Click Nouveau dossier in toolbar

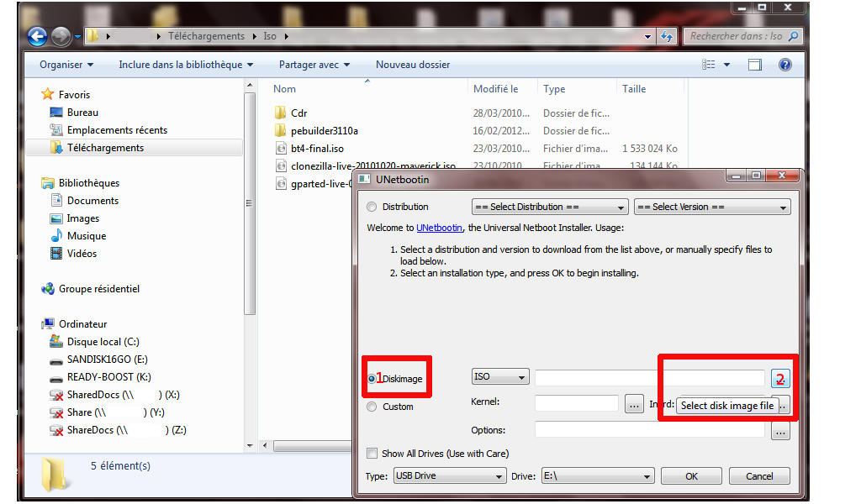point(412,65)
